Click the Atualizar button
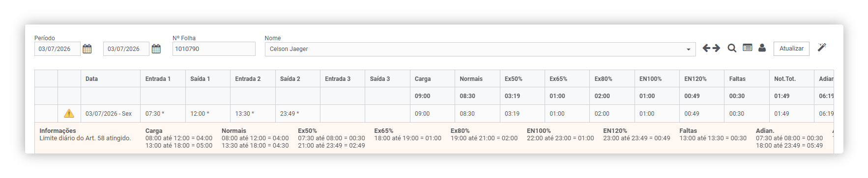Image resolution: width=868 pixels, height=178 pixels. pyautogui.click(x=791, y=49)
